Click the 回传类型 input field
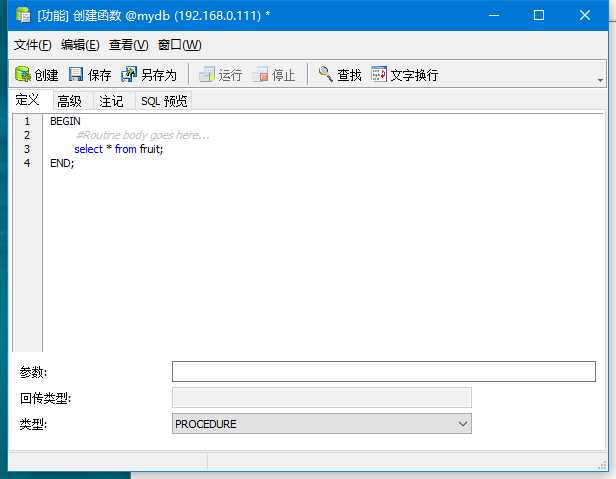Viewport: 616px width, 479px height. tap(321, 398)
